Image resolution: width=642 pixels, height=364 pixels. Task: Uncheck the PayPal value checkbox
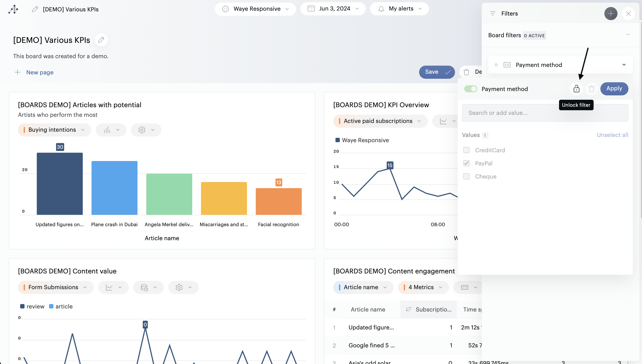point(466,163)
